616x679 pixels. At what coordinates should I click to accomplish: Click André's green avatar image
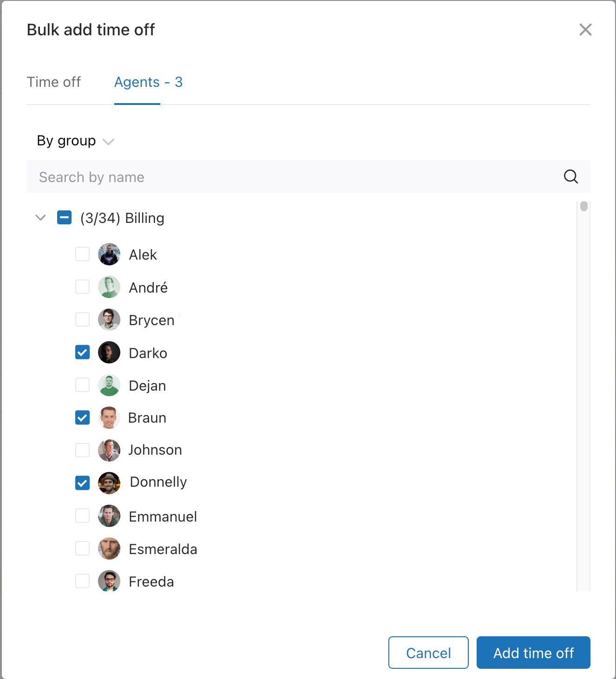click(x=109, y=287)
